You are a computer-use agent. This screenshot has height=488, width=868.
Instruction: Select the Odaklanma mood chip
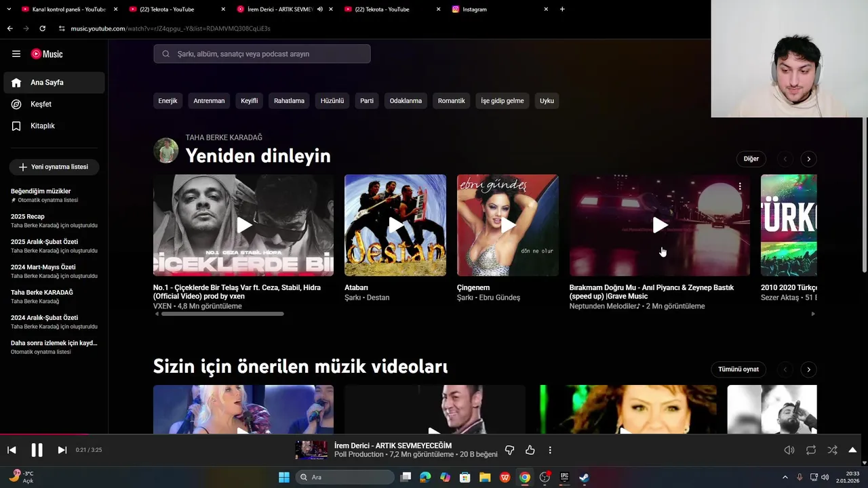click(x=406, y=100)
